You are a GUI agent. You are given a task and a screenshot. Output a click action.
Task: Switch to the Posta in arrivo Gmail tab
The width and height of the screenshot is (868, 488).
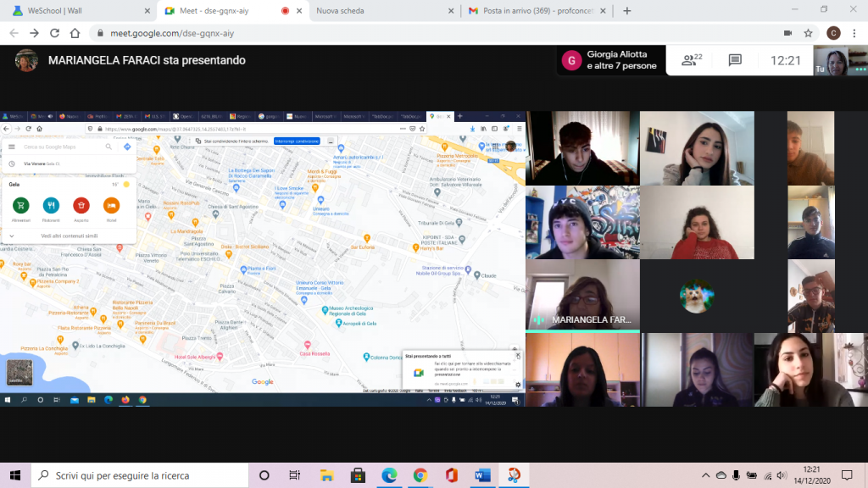pyautogui.click(x=537, y=10)
